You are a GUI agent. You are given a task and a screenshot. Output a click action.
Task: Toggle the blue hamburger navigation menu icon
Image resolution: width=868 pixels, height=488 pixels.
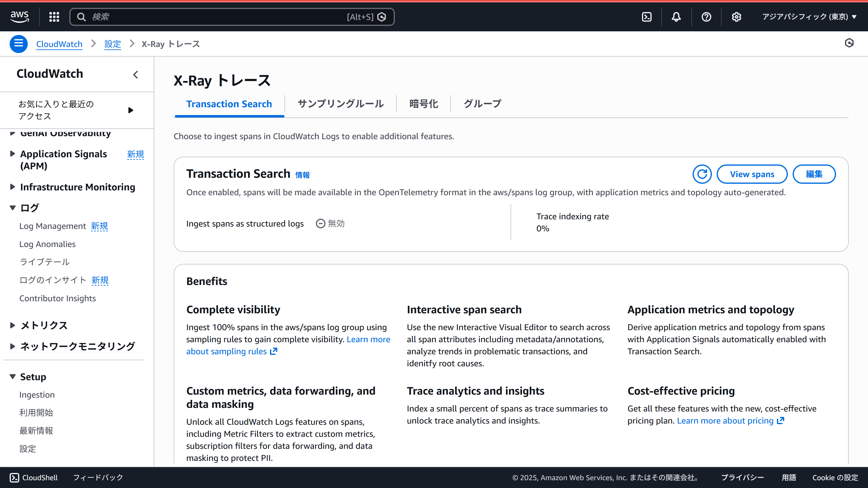coord(18,44)
